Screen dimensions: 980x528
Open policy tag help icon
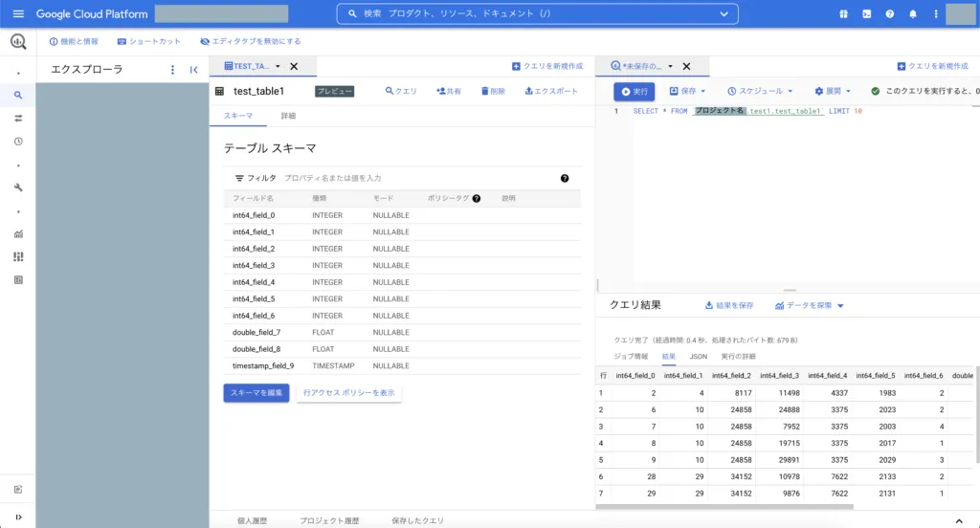pyautogui.click(x=477, y=198)
